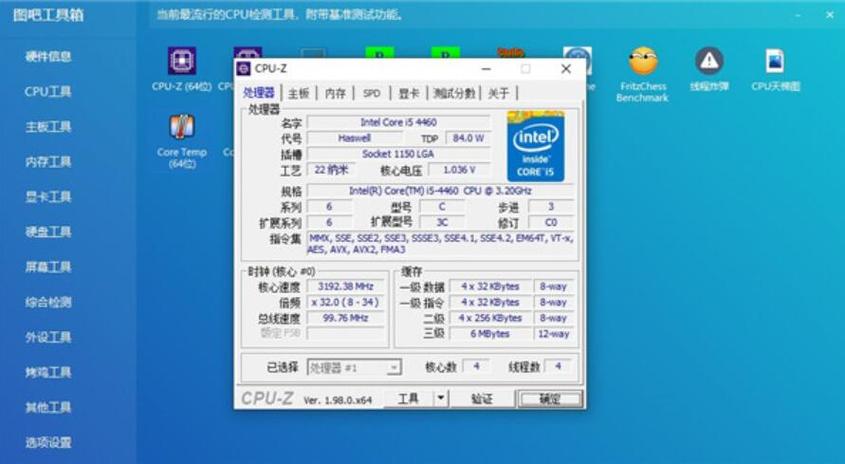Viewport: 845px width, 464px height.
Task: Open 主板工具 category in sidebar
Action: click(48, 127)
